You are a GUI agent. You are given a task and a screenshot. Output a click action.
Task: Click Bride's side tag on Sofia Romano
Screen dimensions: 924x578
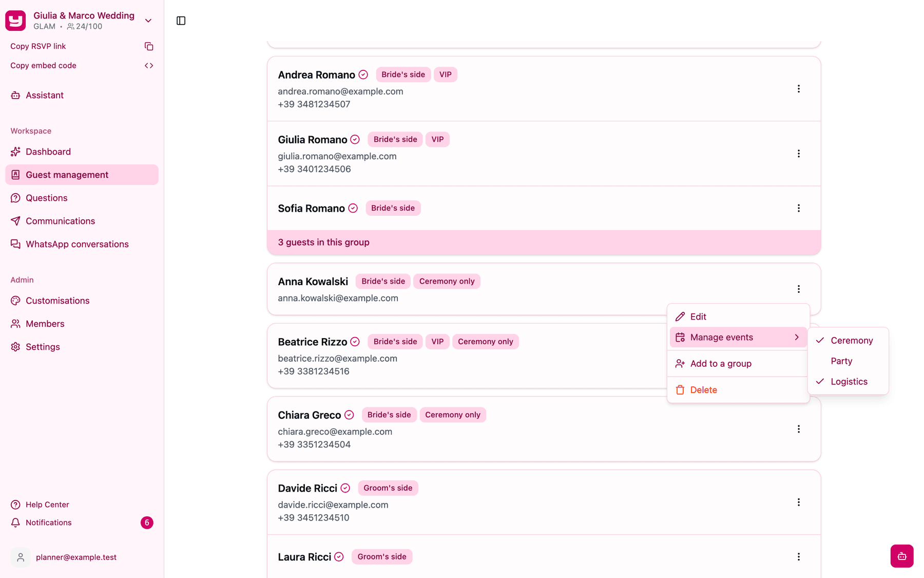[393, 208]
